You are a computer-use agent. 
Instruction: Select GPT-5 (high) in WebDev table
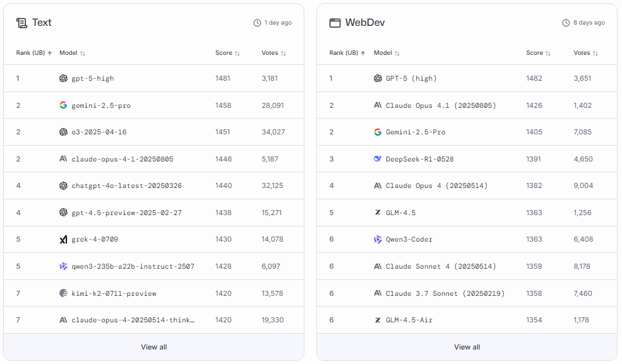click(411, 78)
